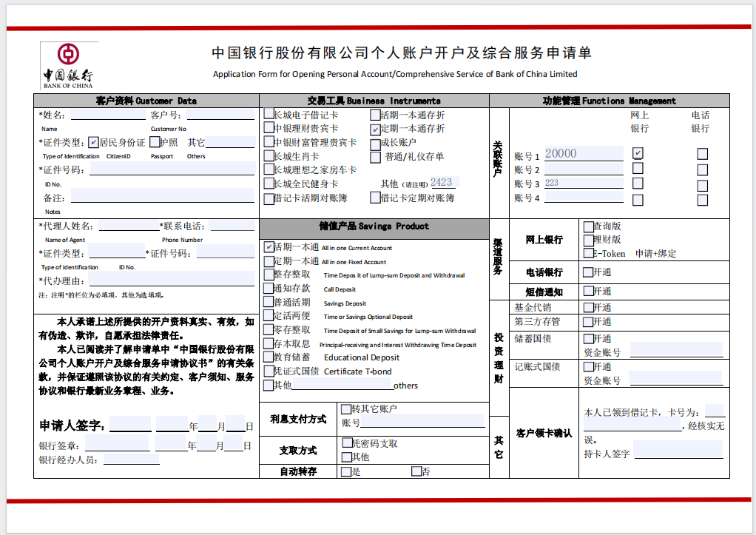
Task: Click 储蓄国债 资金账号 input field
Action: 676,350
